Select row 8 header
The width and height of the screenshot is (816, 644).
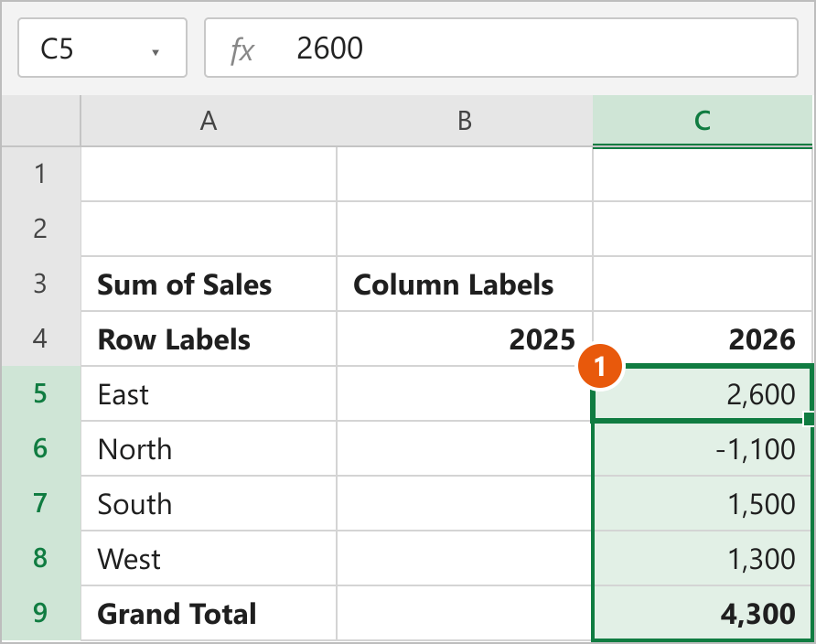point(40,558)
